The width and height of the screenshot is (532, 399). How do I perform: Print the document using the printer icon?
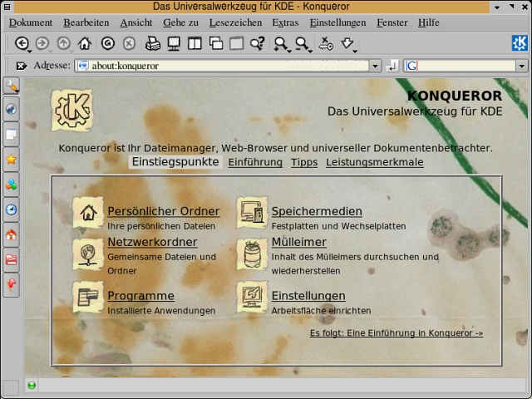pos(153,44)
